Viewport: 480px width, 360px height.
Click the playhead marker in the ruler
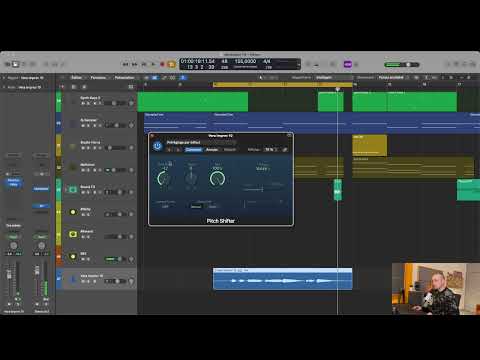pyautogui.click(x=337, y=89)
